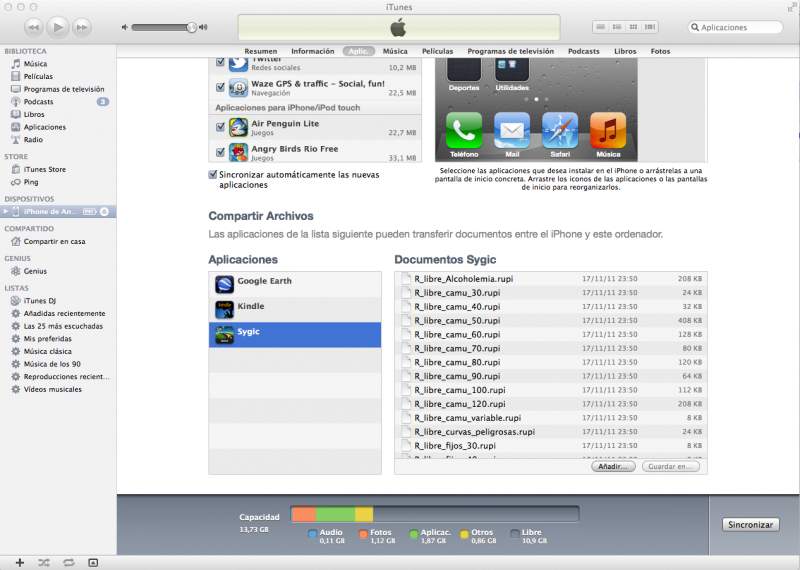Click the Añadir... button

tap(613, 466)
